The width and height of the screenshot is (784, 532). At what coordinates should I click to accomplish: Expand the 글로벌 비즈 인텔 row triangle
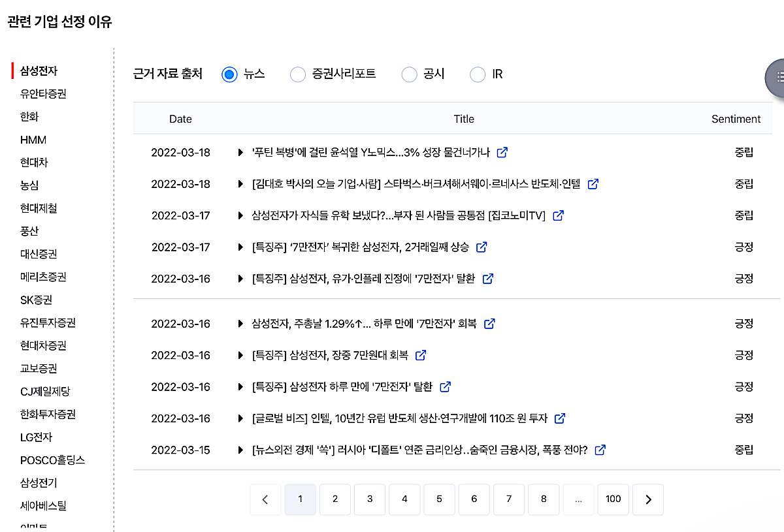click(240, 418)
